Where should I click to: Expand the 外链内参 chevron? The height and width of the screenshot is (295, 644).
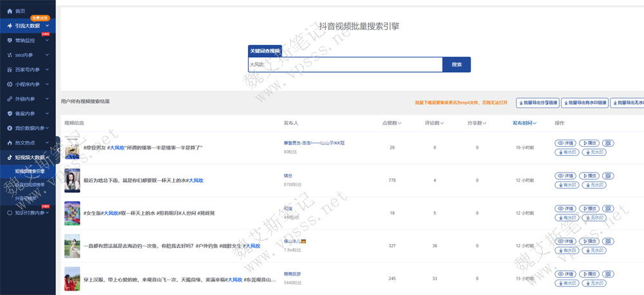click(x=47, y=99)
